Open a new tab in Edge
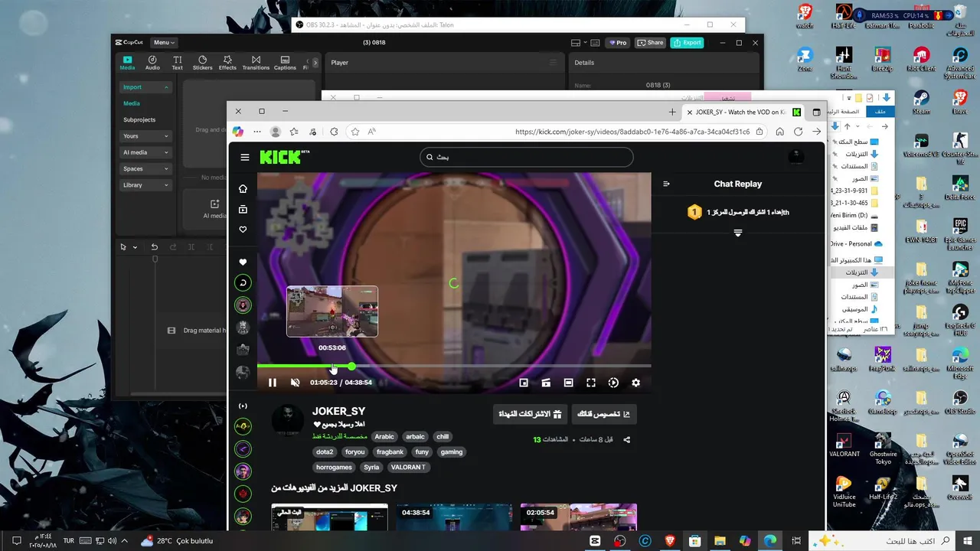 coord(672,112)
